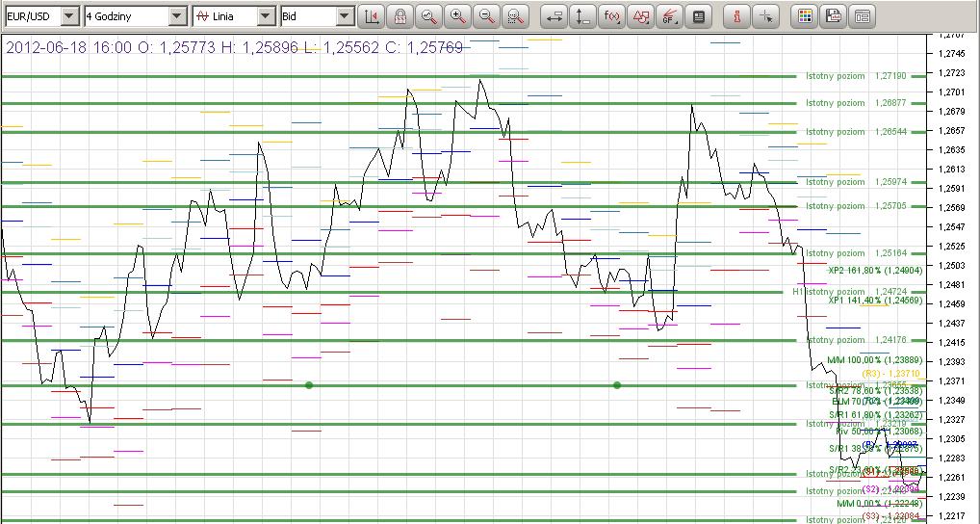Open the drawing shapes tool button
The height and width of the screenshot is (524, 980).
tap(640, 17)
